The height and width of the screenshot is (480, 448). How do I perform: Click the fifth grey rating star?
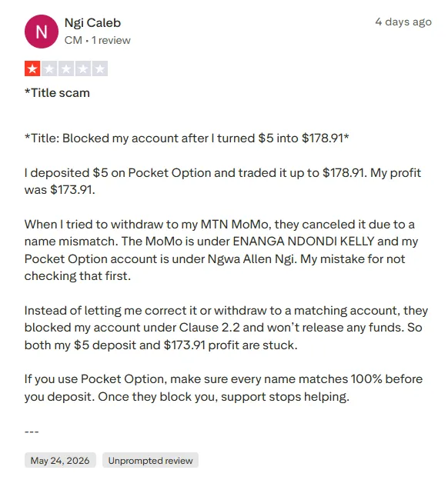click(99, 68)
